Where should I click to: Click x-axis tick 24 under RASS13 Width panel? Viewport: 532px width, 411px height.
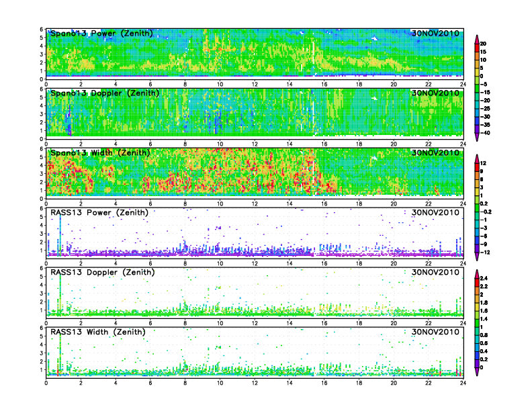pyautogui.click(x=463, y=383)
